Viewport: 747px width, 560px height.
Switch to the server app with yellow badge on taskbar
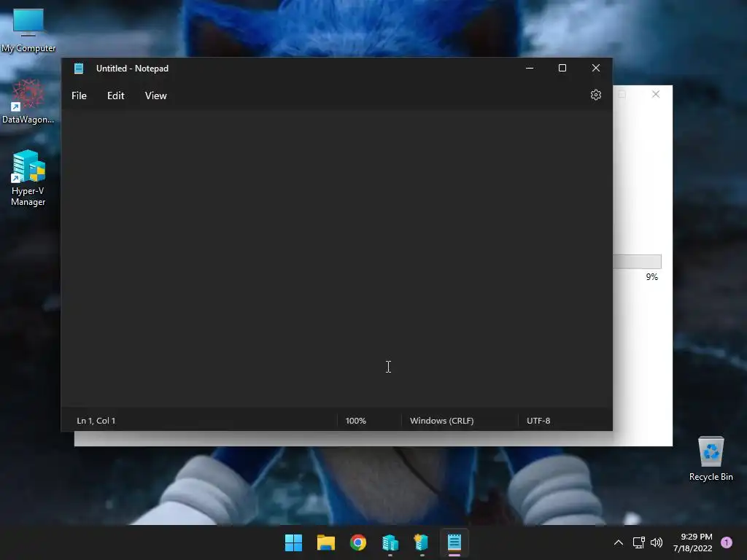422,542
